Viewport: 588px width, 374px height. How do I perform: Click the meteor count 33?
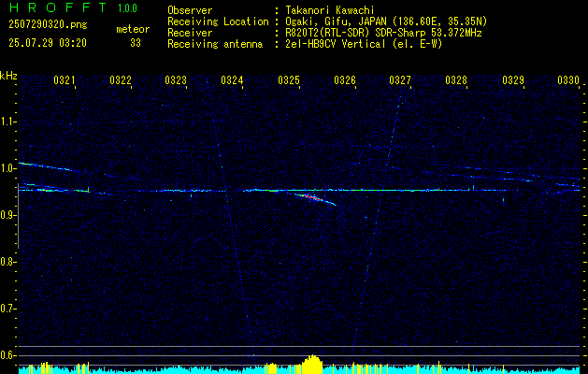136,43
